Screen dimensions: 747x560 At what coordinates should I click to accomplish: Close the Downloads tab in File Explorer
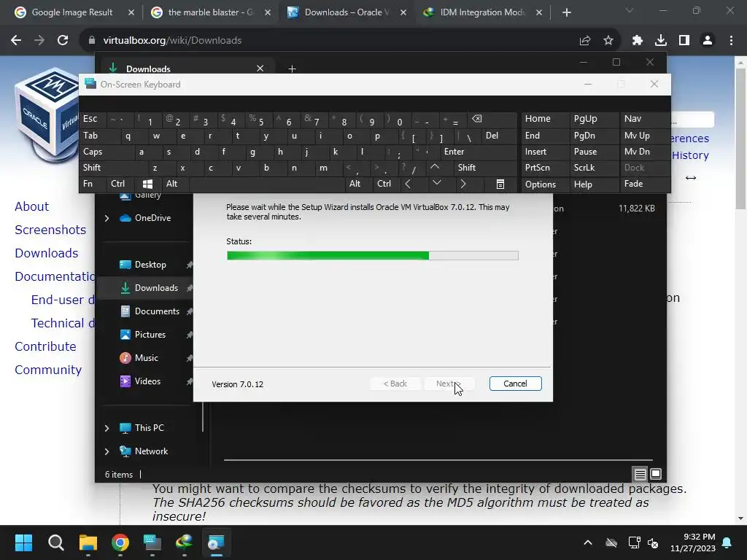coord(260,69)
